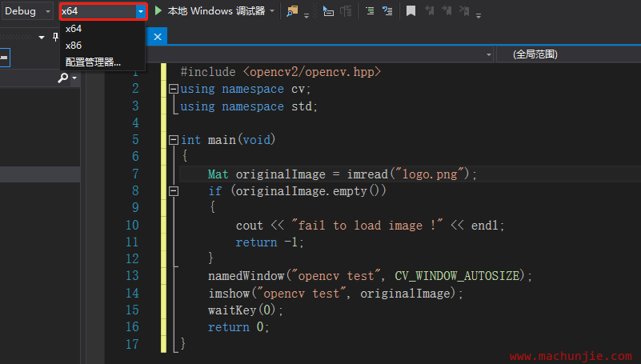Click the side panel search magnifier
This screenshot has width=641, height=364.
point(62,78)
